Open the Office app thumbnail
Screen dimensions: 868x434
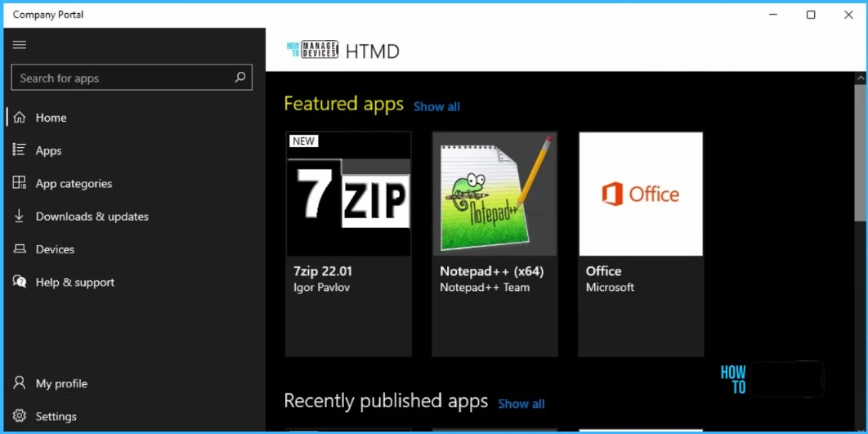click(x=641, y=194)
